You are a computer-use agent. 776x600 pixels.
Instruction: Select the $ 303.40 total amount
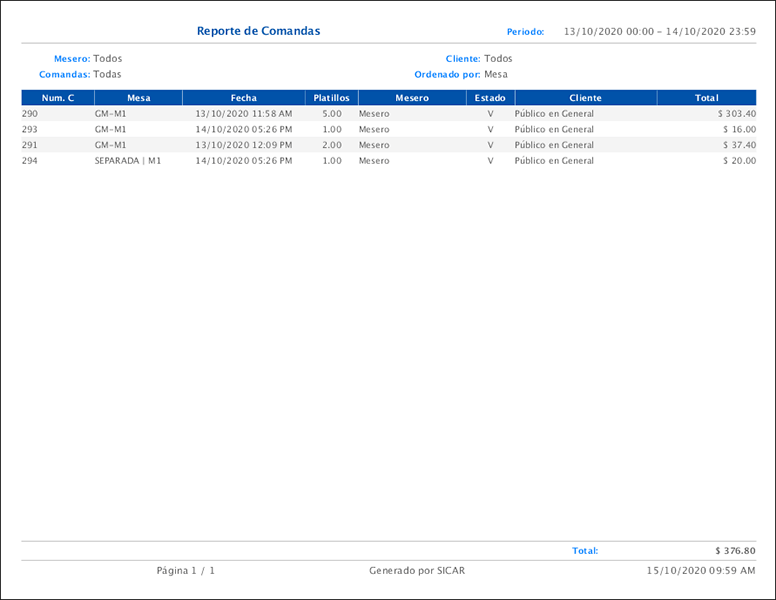pyautogui.click(x=736, y=114)
